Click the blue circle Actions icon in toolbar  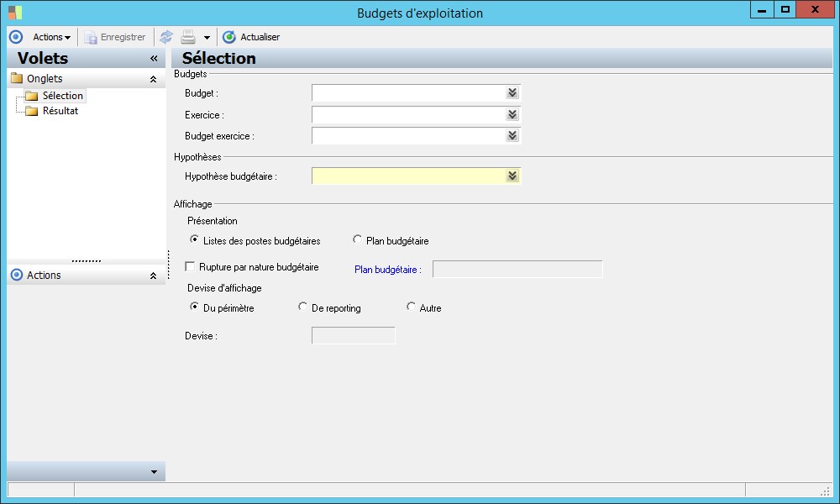15,37
